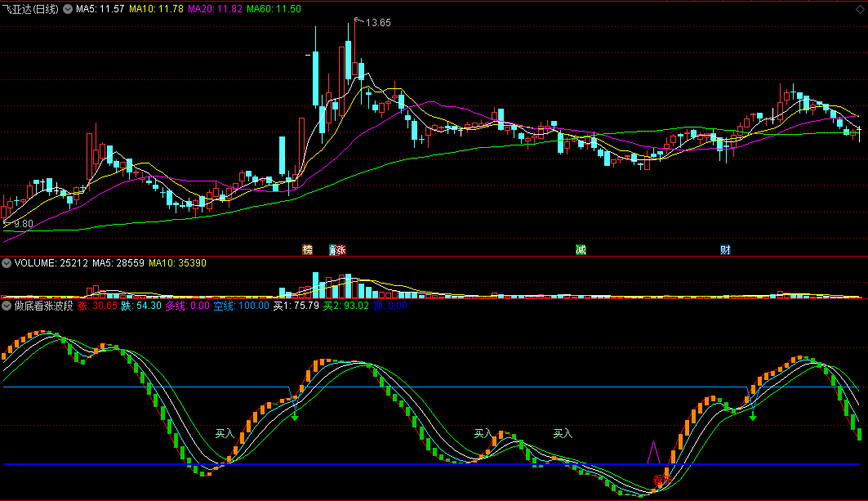Open the main chart indicator dropdown beside 飞亚达(日线)
Viewport: 868px width, 501px height.
click(x=68, y=9)
